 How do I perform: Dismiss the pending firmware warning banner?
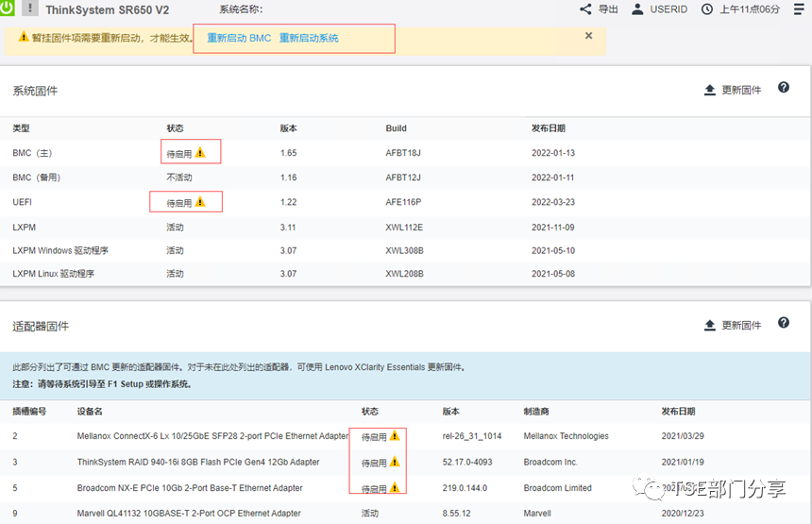click(588, 36)
